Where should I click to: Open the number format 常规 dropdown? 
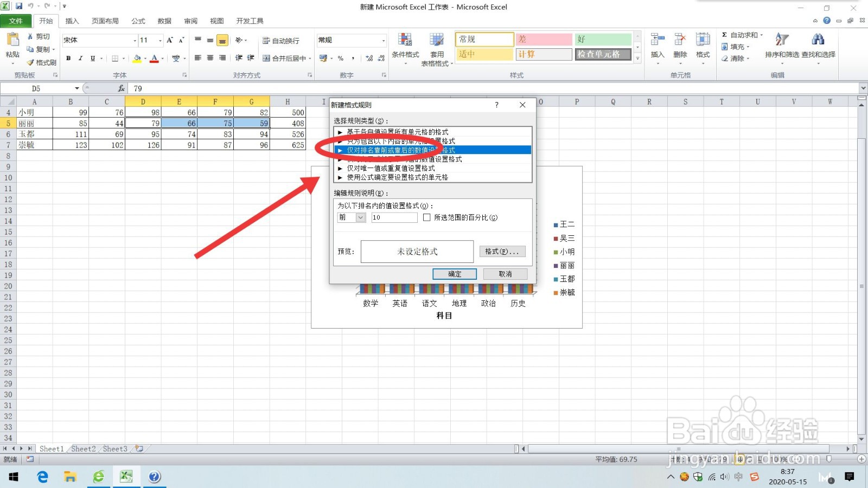coord(383,41)
